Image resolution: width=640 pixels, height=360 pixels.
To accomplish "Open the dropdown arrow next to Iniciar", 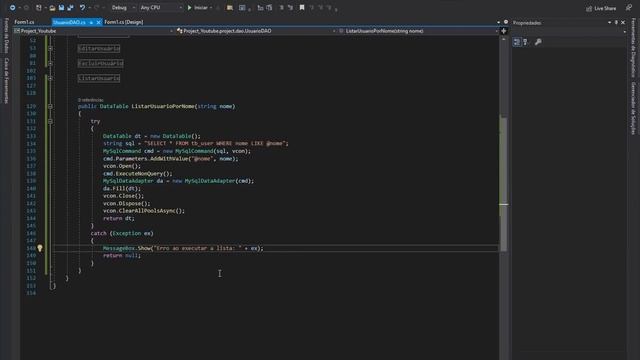I will pyautogui.click(x=211, y=8).
